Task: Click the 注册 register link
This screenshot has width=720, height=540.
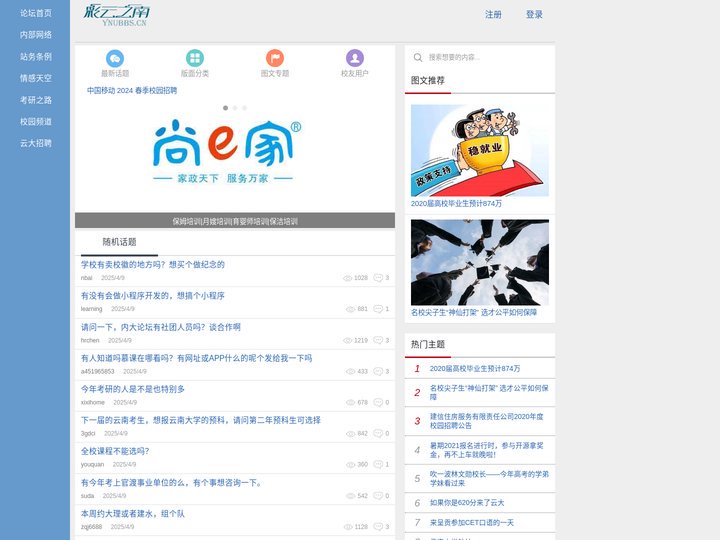Action: point(493,15)
